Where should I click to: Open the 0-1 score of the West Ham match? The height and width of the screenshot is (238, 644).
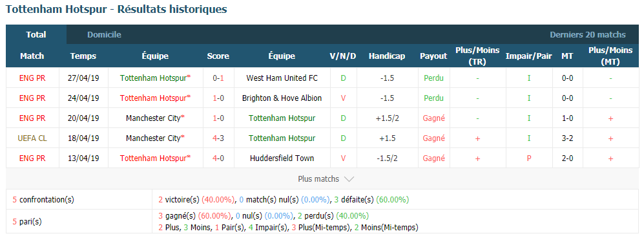(218, 78)
